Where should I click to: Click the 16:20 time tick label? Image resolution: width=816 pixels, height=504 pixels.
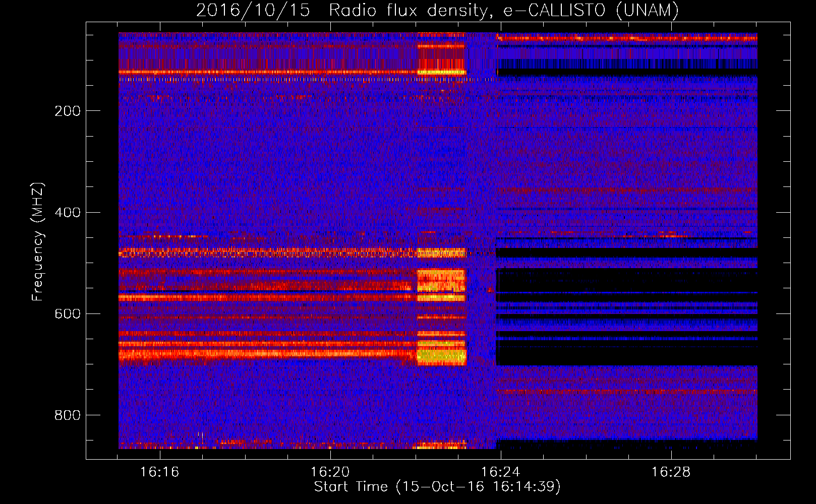(x=330, y=472)
